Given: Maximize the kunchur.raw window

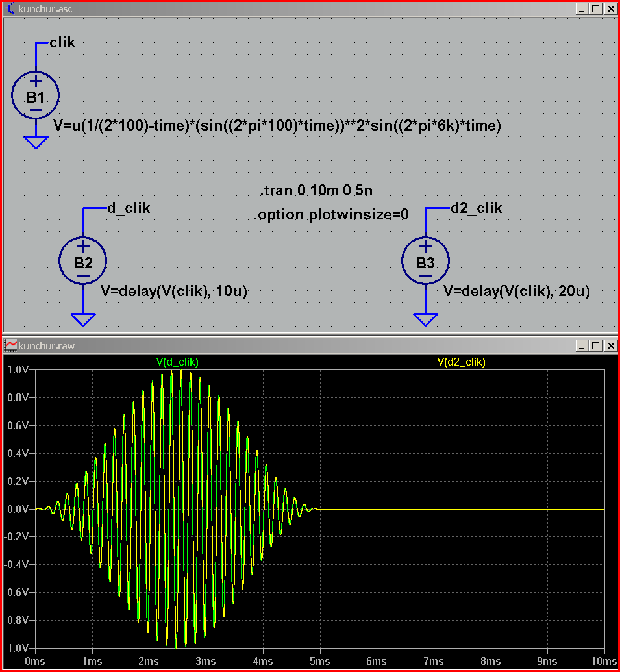Looking at the screenshot, I should 595,346.
